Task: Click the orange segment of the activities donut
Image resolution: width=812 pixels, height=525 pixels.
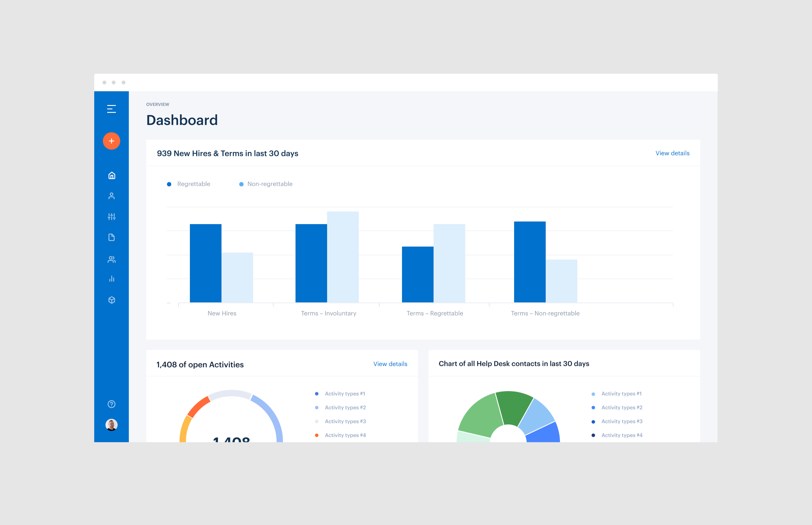Action: (198, 406)
